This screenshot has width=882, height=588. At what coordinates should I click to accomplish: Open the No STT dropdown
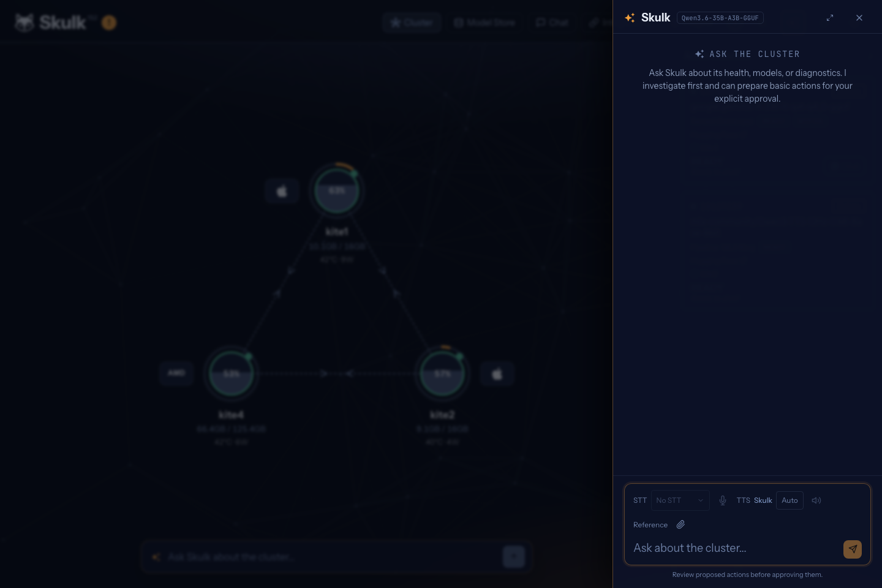click(x=680, y=500)
